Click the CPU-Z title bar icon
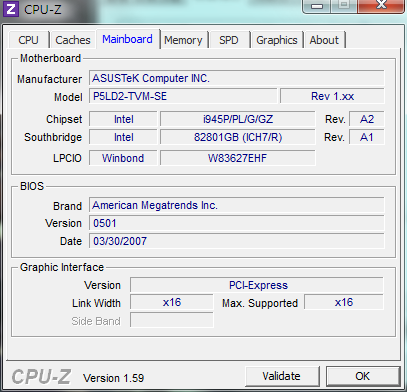The image size is (407, 392). pyautogui.click(x=11, y=9)
